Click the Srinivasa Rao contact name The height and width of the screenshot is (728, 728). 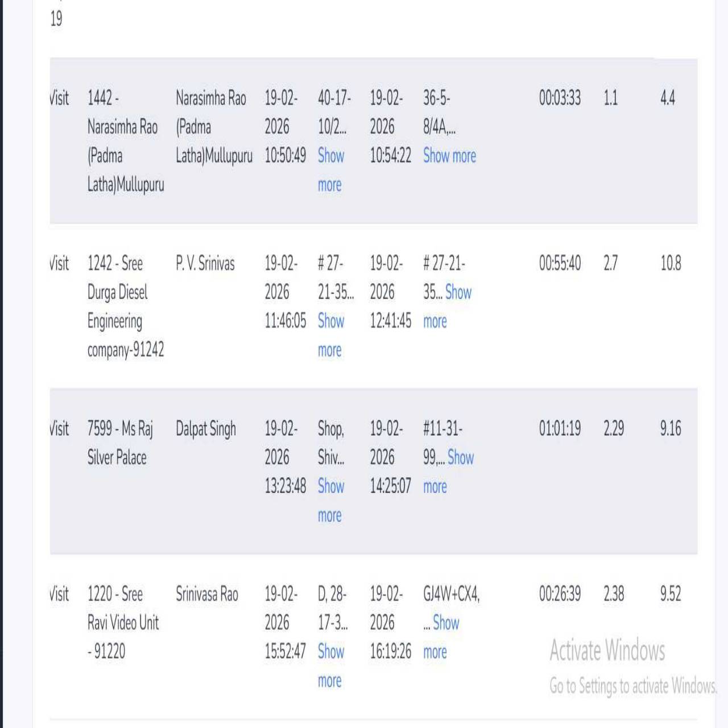pos(206,594)
